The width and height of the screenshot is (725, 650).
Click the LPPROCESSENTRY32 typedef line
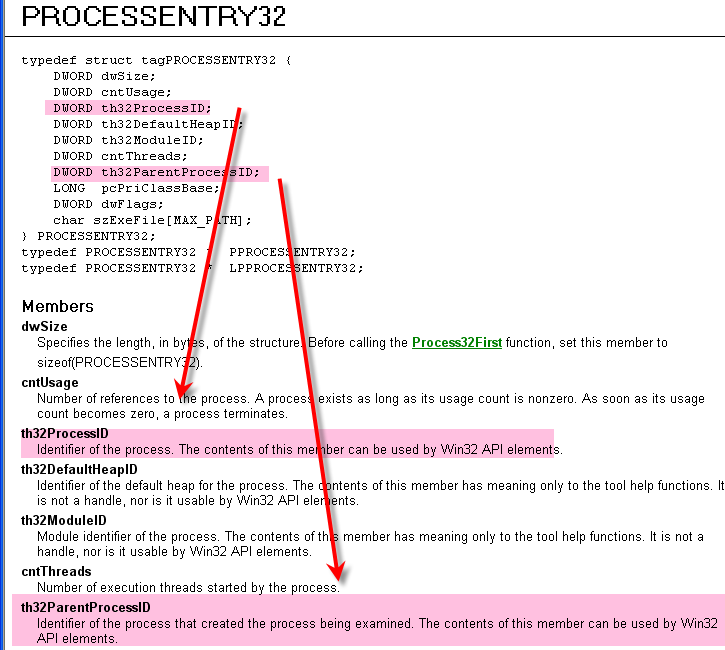[192, 268]
